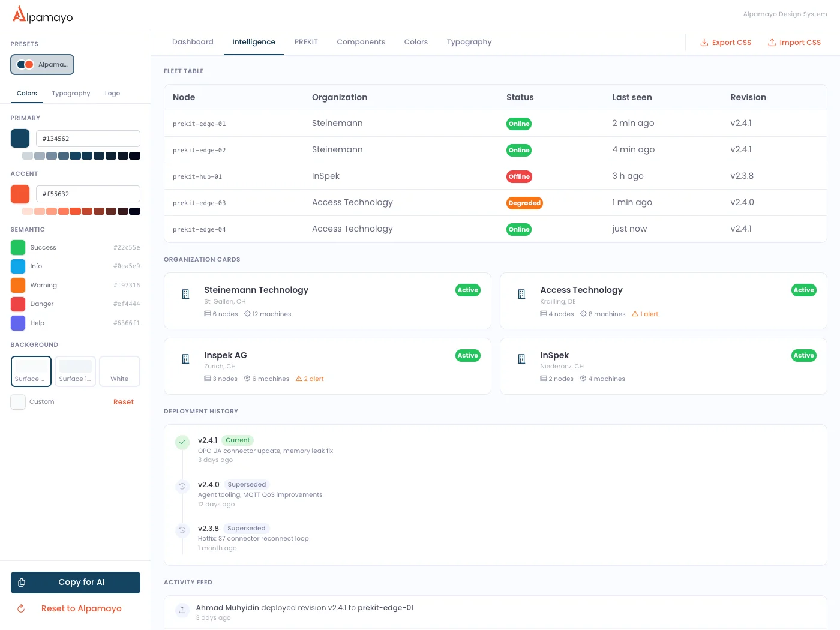Select the sidebar Colors tab
The image size is (840, 630).
(27, 94)
